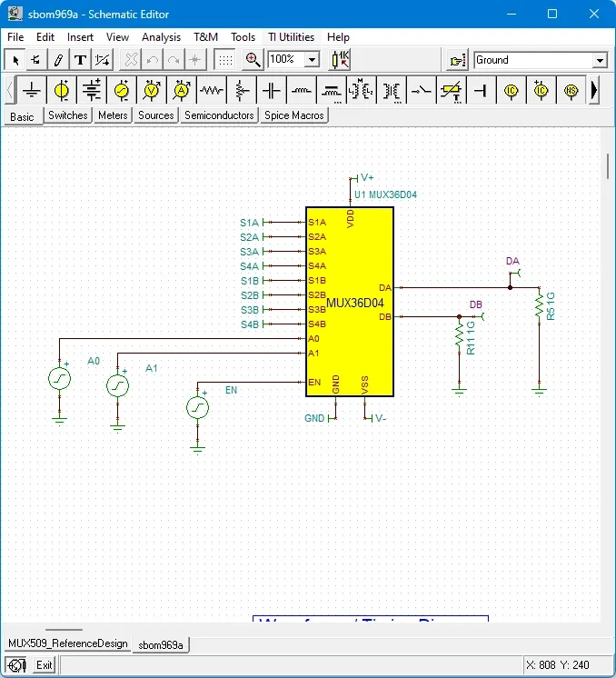This screenshot has width=616, height=678.
Task: Select the yellow MUX36D04 chip body
Action: [x=350, y=302]
